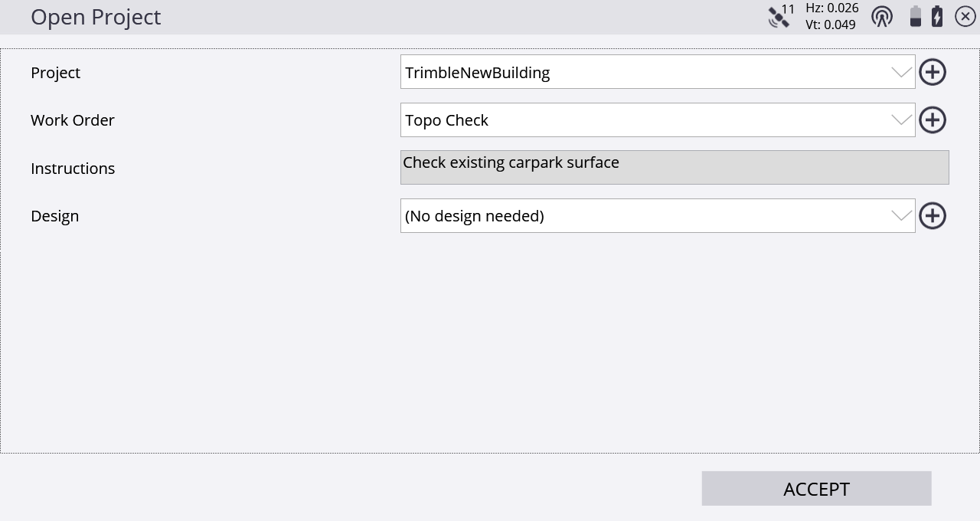Image resolution: width=980 pixels, height=521 pixels.
Task: Expand the Work Order dropdown arrow
Action: tap(901, 120)
